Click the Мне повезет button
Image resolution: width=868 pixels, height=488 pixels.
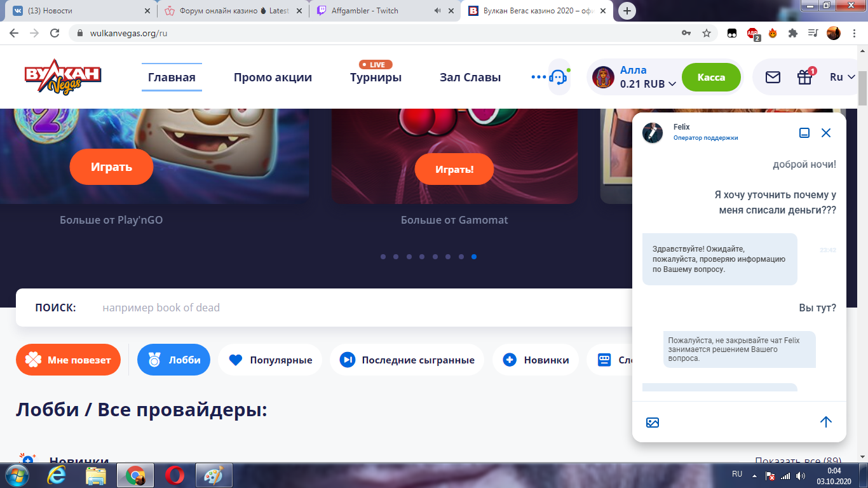click(x=68, y=360)
